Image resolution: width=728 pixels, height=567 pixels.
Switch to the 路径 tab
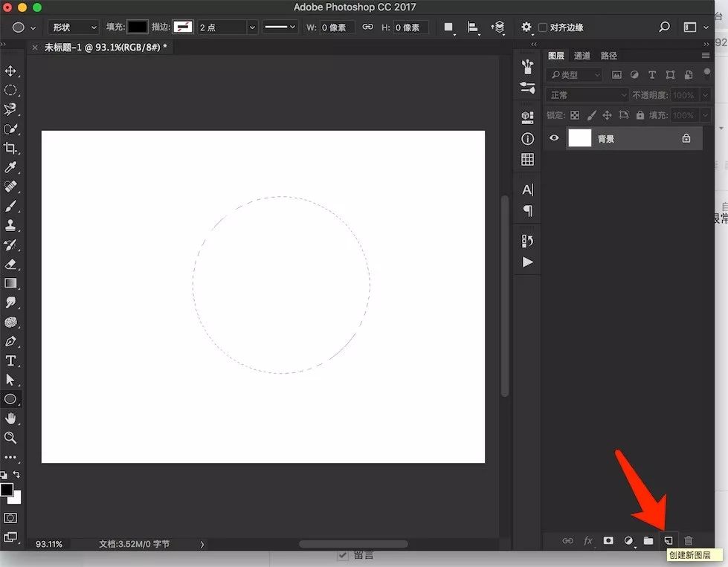(608, 56)
